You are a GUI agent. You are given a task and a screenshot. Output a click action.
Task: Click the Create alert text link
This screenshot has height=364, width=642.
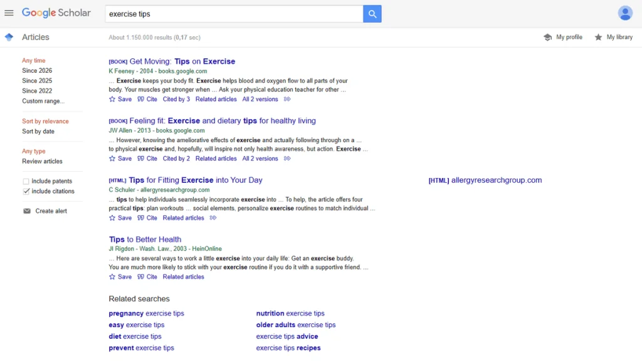[x=51, y=211]
